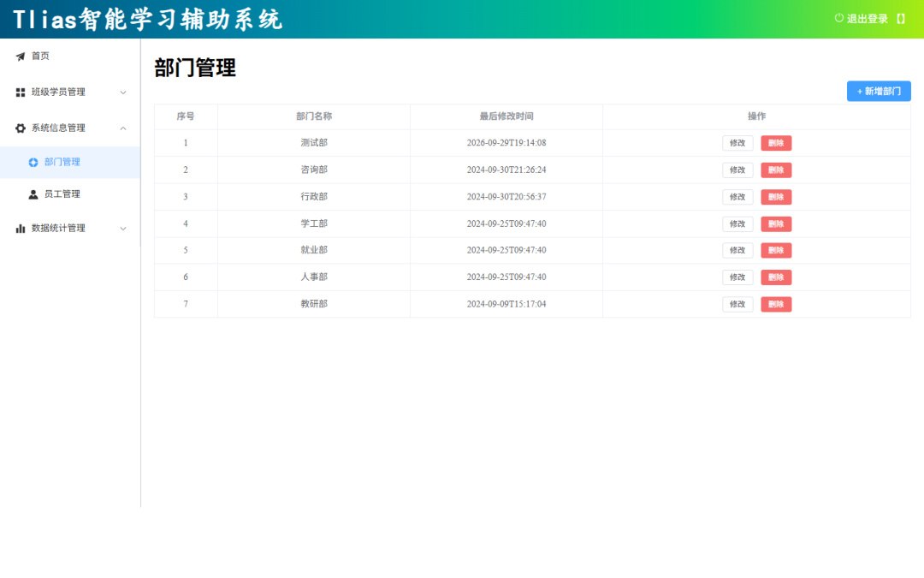Screen dimensions: 924x578
Task: Select the 教研部 name cell
Action: tap(314, 304)
